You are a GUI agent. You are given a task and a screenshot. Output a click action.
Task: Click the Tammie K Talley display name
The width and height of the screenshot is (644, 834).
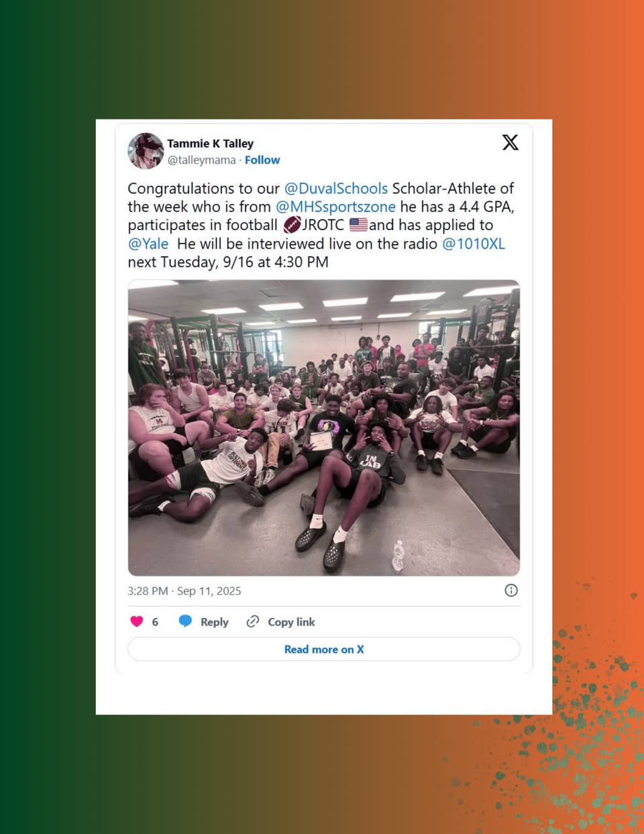(210, 144)
